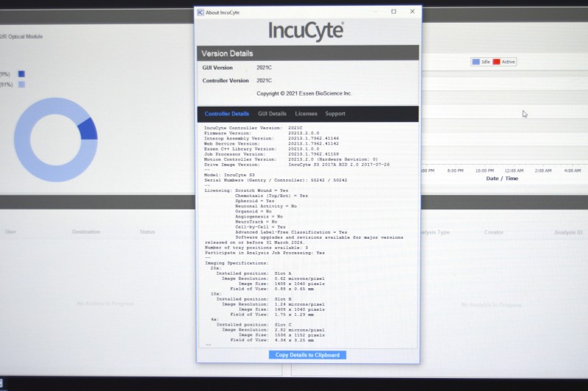Screen dimensions: 588x391
Task: Click the 2:00 AM timeline tick label
Action: pos(543,171)
